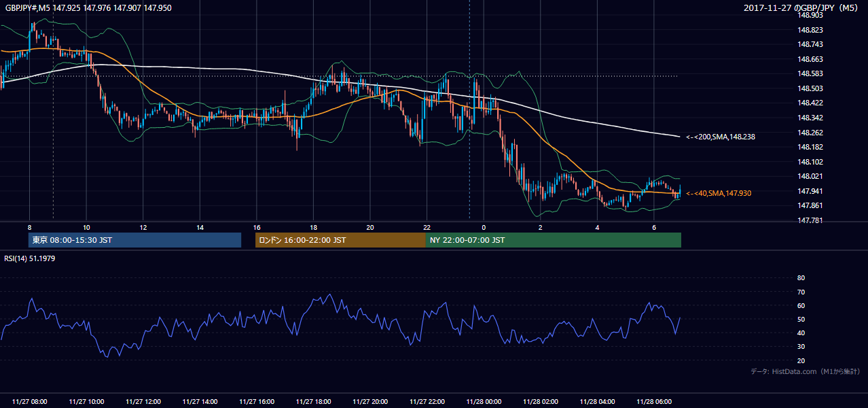Click the RSI scale value 40
Image resolution: width=868 pixels, height=408 pixels.
coord(801,333)
